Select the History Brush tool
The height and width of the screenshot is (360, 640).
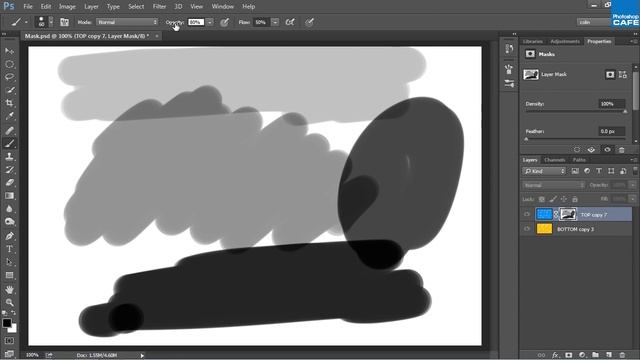9,170
